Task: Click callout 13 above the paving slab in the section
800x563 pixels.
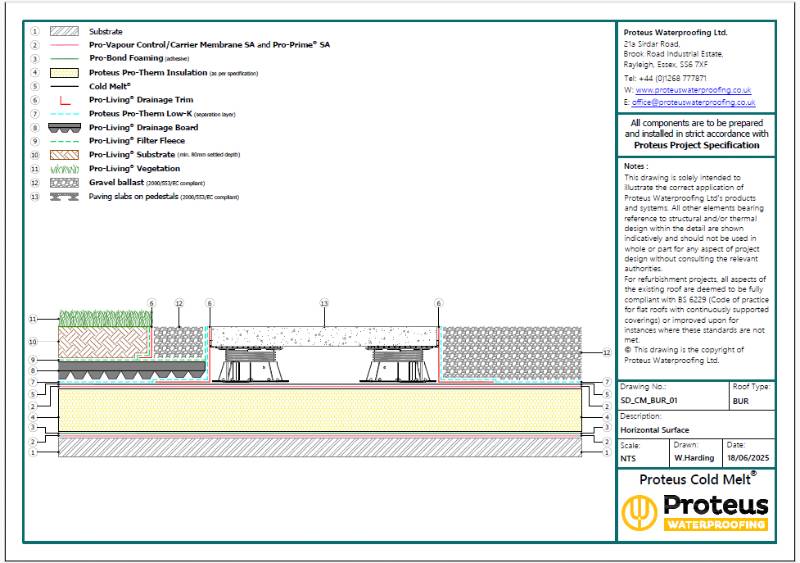Action: [x=324, y=303]
